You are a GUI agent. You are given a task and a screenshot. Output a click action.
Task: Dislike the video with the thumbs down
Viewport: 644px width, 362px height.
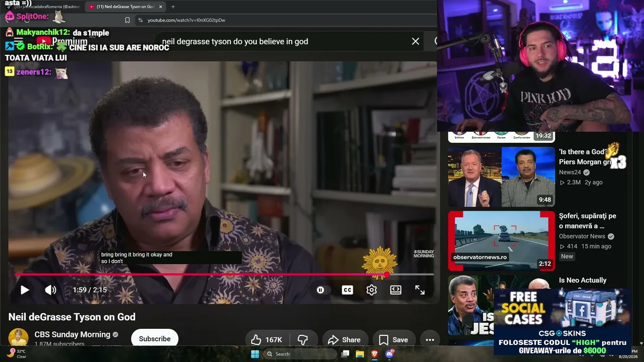303,340
